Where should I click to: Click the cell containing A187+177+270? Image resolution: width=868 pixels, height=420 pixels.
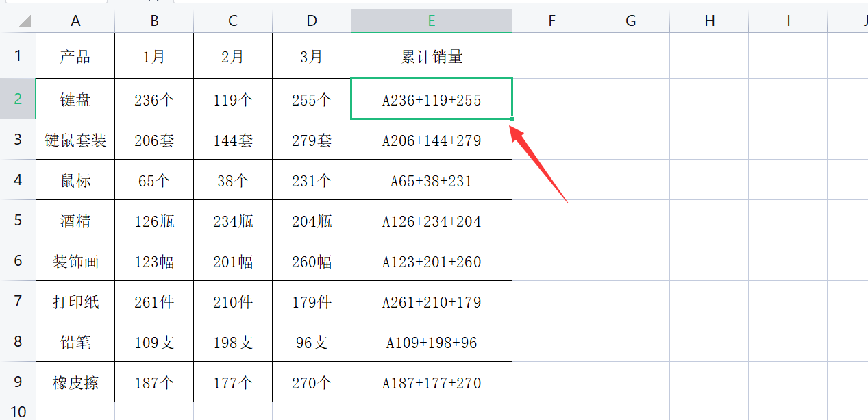(x=432, y=383)
